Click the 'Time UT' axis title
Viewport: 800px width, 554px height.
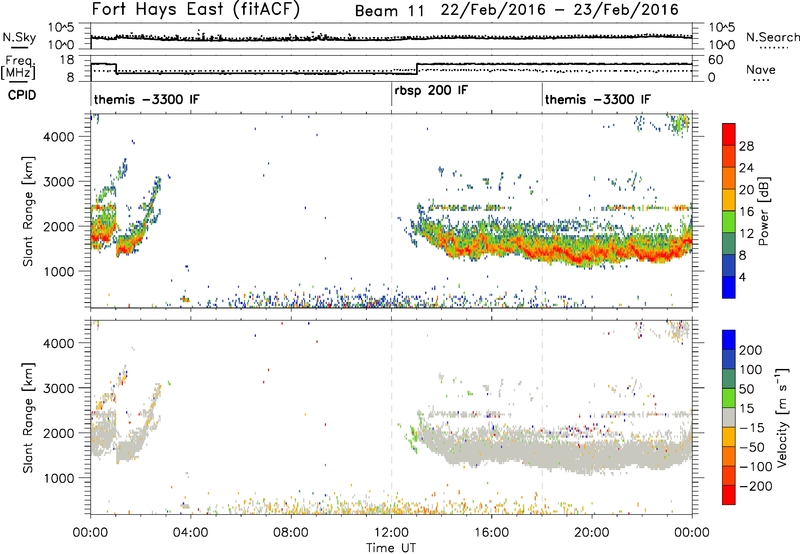coord(391,547)
